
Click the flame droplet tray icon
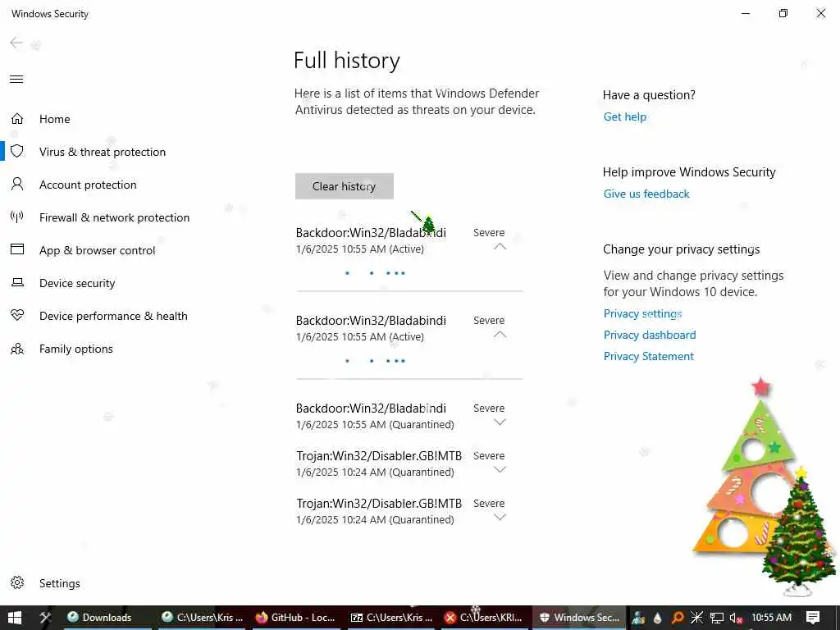(658, 619)
